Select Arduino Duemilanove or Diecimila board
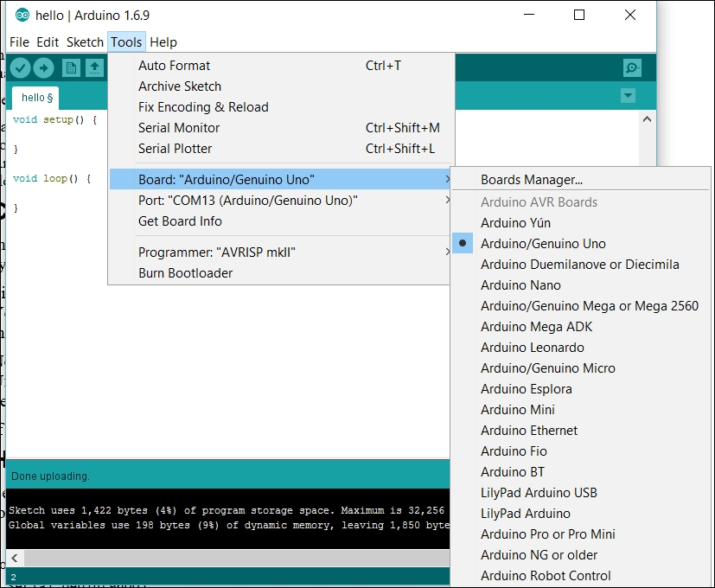The height and width of the screenshot is (588, 715). click(x=580, y=264)
